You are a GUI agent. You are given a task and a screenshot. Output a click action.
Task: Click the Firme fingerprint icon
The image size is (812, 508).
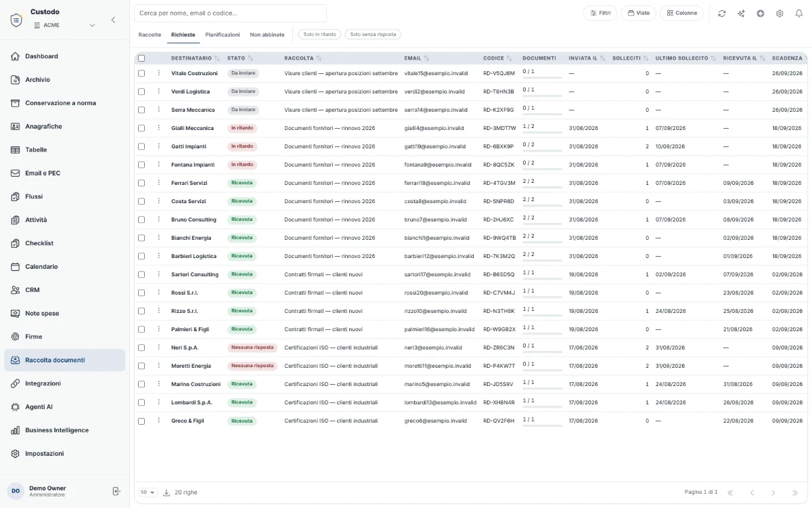click(x=15, y=337)
